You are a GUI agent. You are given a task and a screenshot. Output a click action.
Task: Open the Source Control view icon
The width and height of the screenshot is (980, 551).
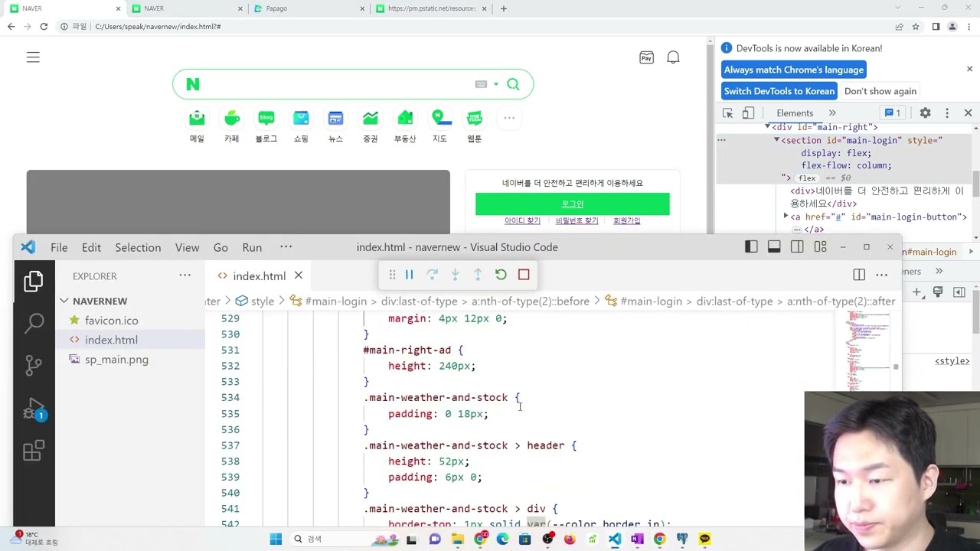(34, 365)
